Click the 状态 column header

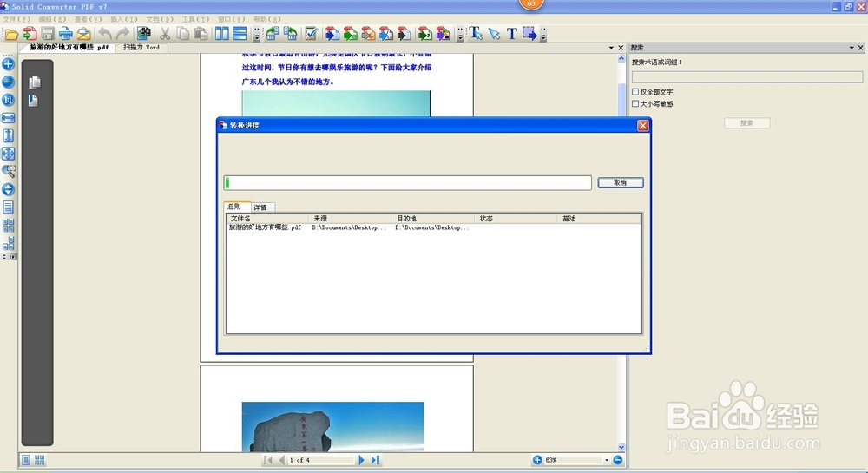point(516,219)
